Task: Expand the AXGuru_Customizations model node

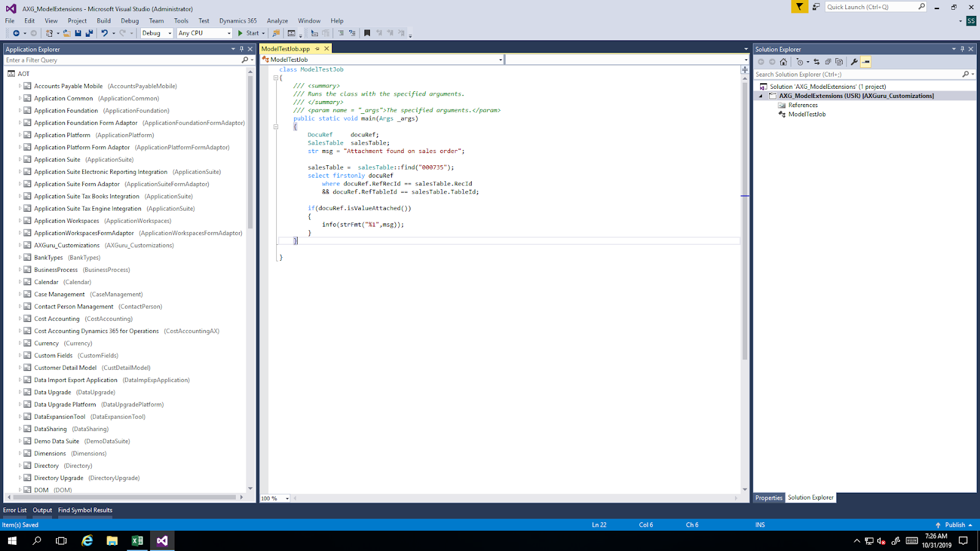Action: pos(20,246)
